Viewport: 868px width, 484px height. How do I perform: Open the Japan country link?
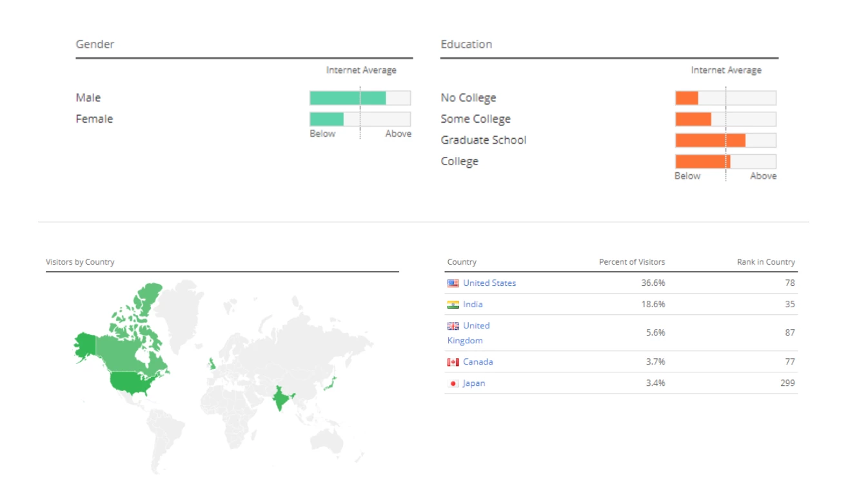pyautogui.click(x=473, y=383)
